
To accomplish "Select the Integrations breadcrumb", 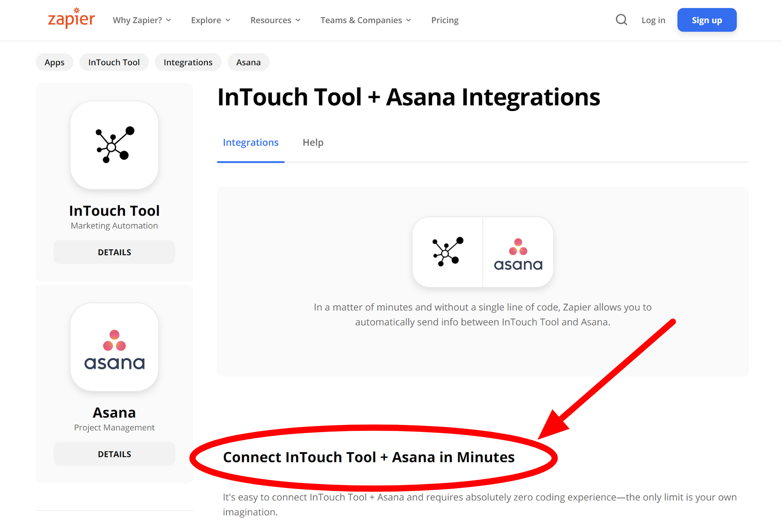I will 188,62.
